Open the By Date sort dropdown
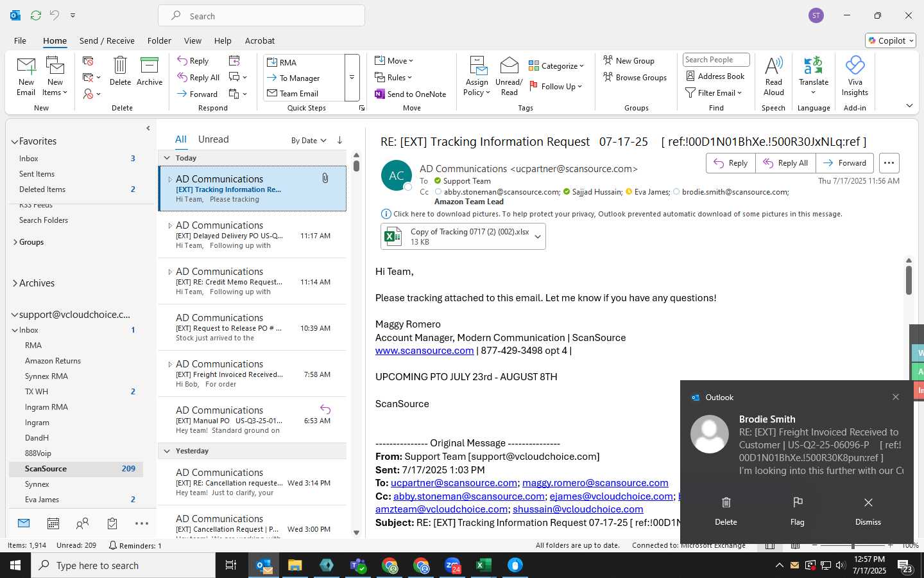 pos(309,141)
